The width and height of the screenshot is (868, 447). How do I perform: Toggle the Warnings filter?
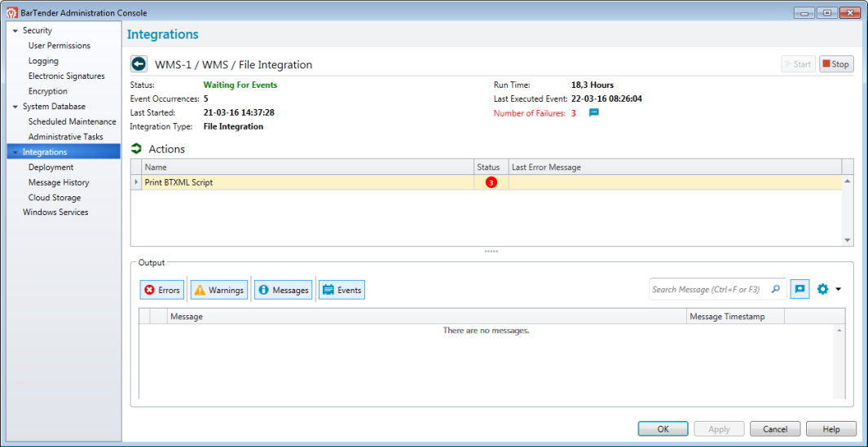[x=219, y=290]
